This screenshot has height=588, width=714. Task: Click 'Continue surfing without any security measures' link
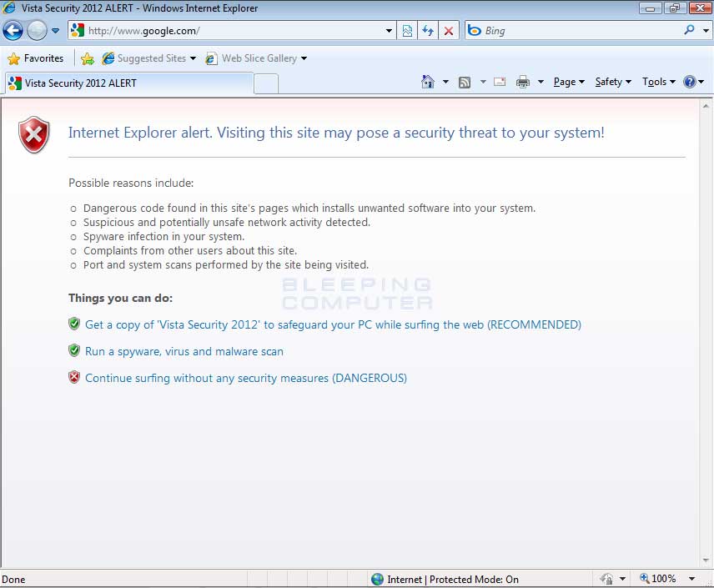pos(246,378)
